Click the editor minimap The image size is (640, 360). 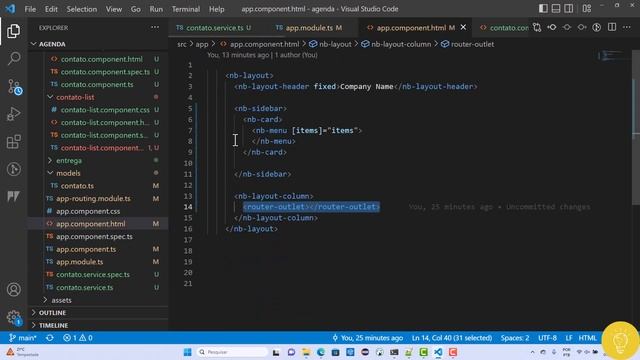tap(613, 56)
